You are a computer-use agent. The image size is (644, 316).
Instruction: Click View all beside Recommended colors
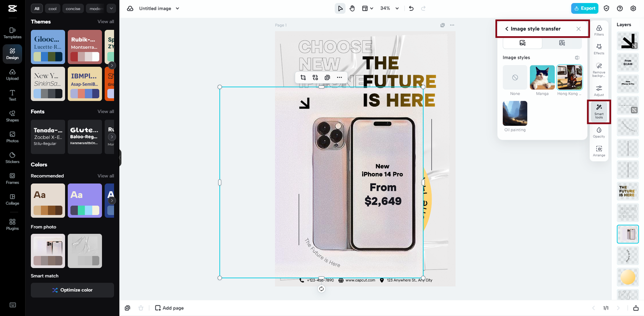(106, 176)
